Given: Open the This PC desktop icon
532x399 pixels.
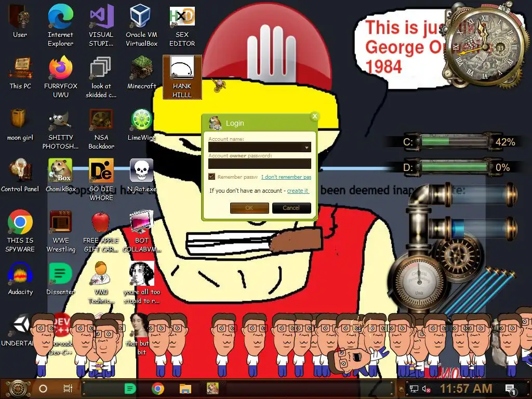Looking at the screenshot, I should (20, 73).
